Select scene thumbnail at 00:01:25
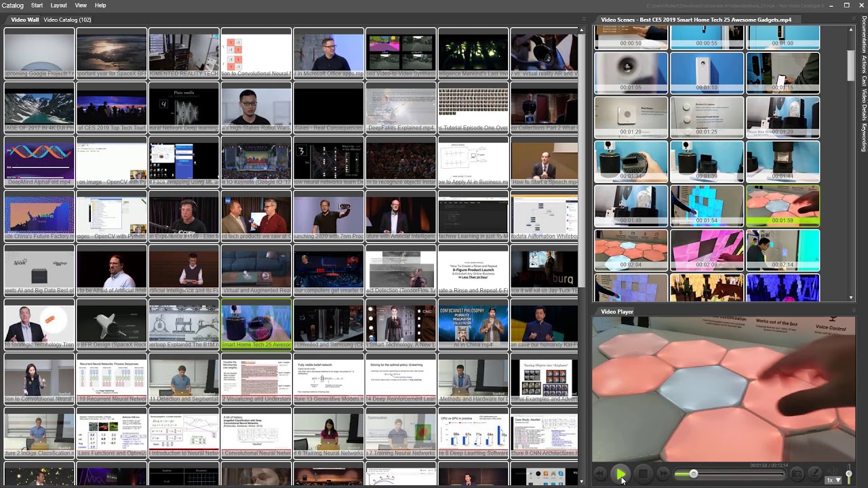This screenshot has height=488, width=868. coord(707,117)
